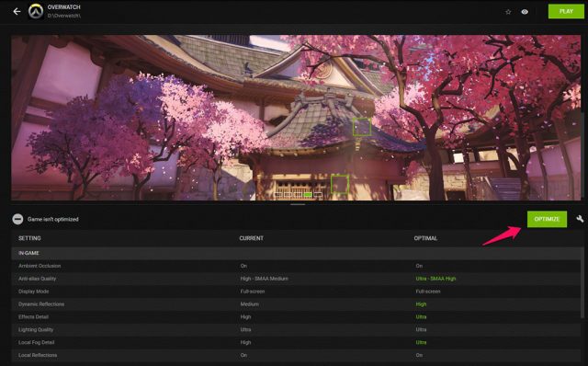Screen dimensions: 588x366
Task: Click optimal 'Full-screen' for Display Mode
Action: coord(428,292)
